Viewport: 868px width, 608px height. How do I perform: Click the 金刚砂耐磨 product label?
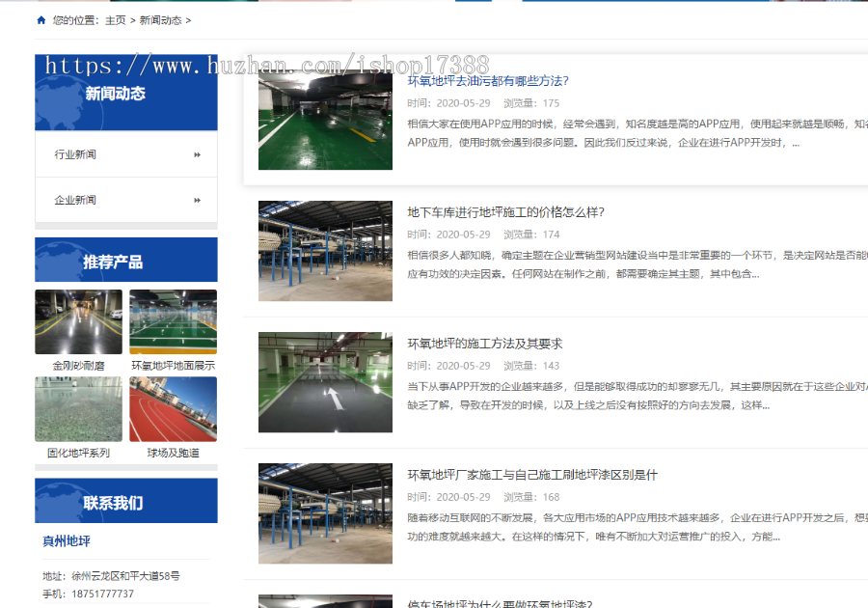coord(79,366)
